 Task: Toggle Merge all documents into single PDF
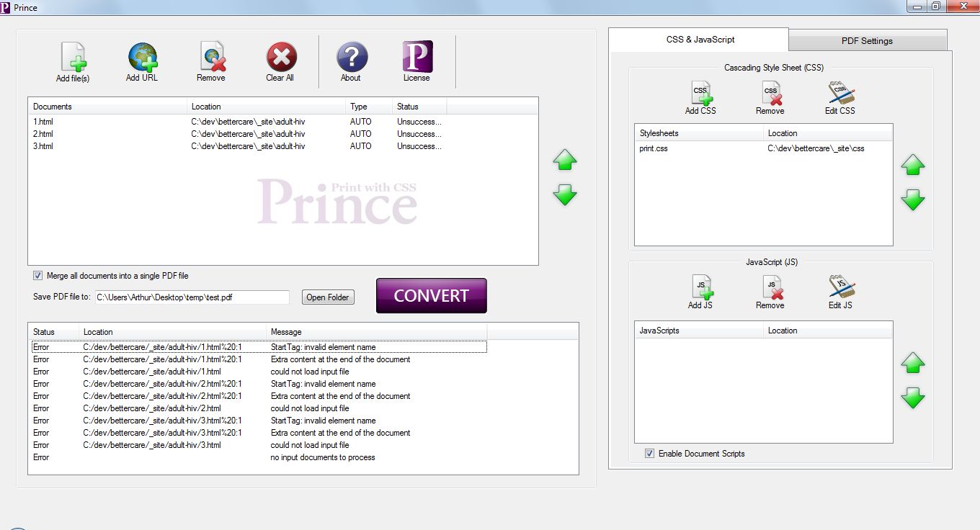[x=38, y=276]
